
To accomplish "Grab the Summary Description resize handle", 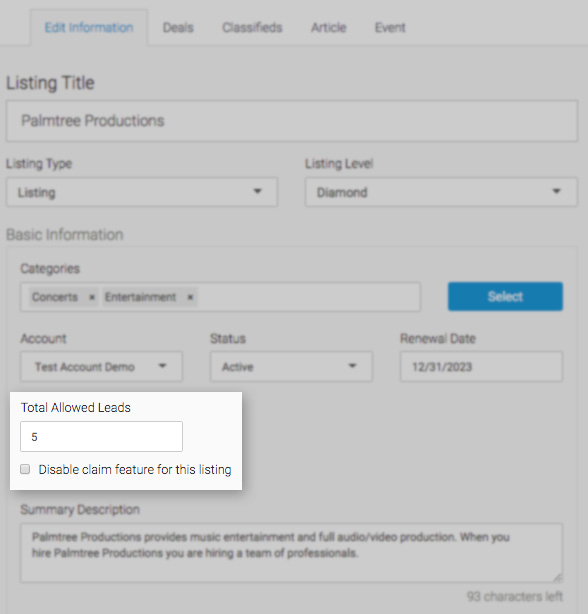I will pos(558,578).
